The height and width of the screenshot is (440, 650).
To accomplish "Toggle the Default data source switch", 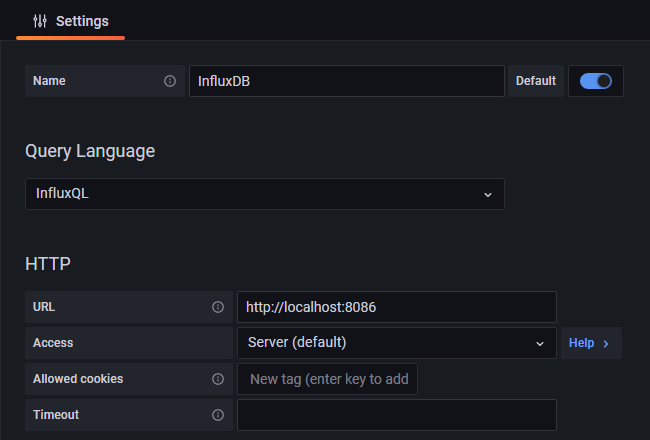I will (596, 81).
